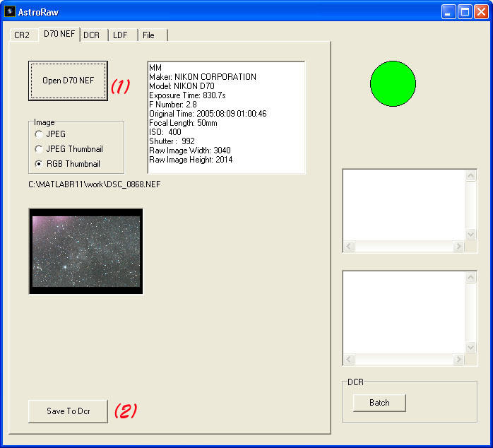Click right arrow of upper list scrollbar
This screenshot has width=493, height=448.
click(x=458, y=246)
